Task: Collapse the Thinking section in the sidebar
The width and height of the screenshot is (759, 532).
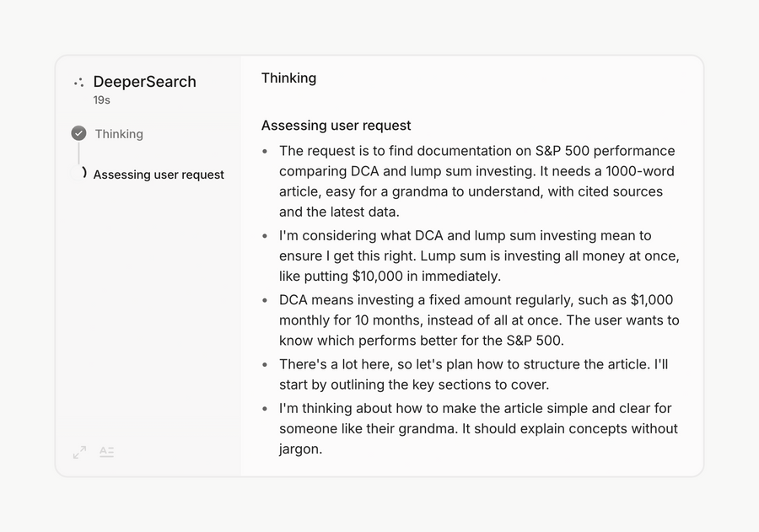Action: [x=119, y=133]
